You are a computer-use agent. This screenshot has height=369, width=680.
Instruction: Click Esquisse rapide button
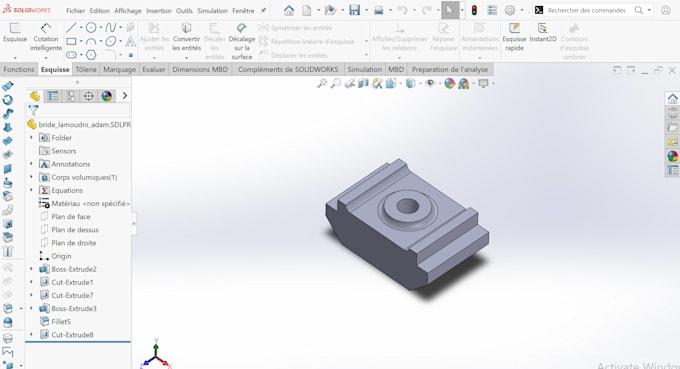[514, 37]
